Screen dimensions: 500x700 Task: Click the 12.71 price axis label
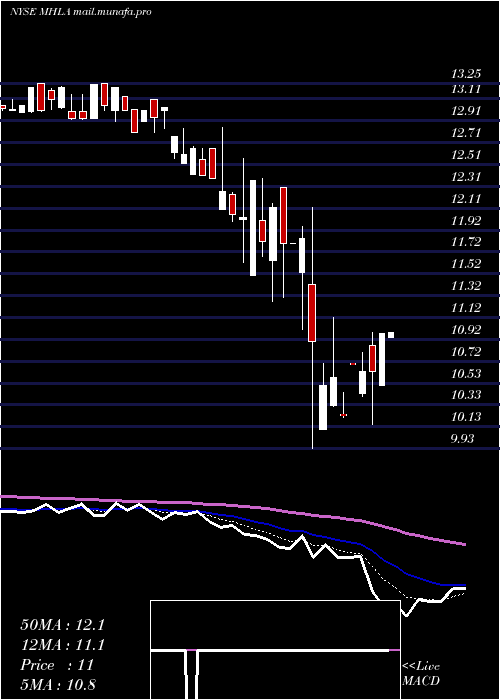point(466,133)
